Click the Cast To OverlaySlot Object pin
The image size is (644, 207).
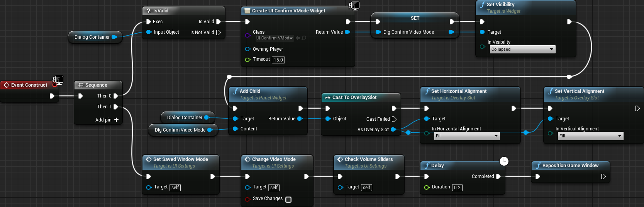point(328,119)
